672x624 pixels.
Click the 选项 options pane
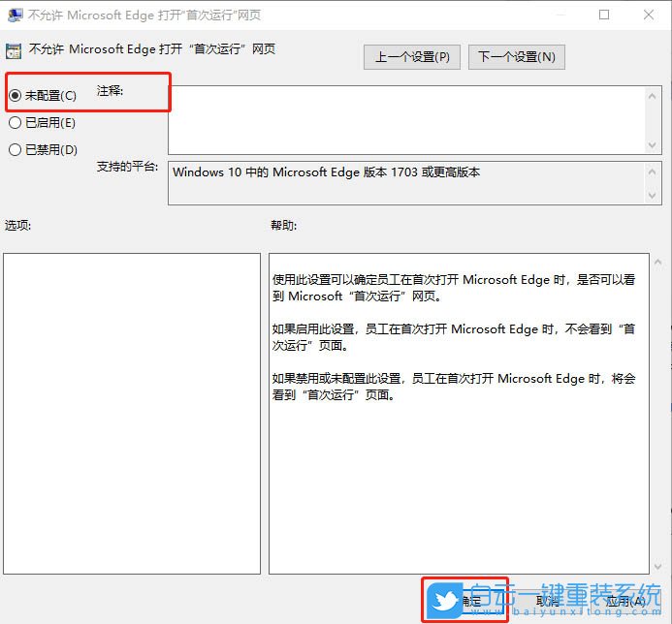pyautogui.click(x=132, y=414)
